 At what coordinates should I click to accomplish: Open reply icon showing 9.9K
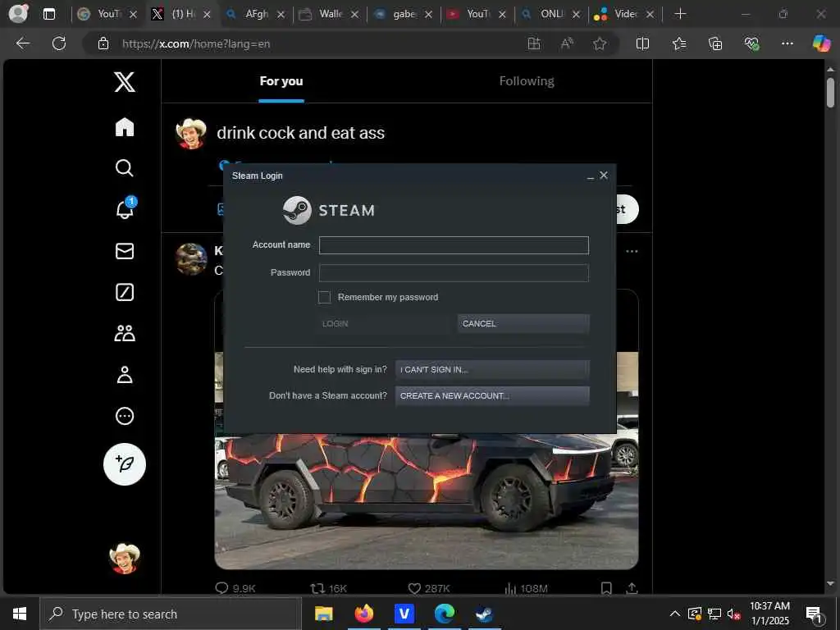point(221,588)
